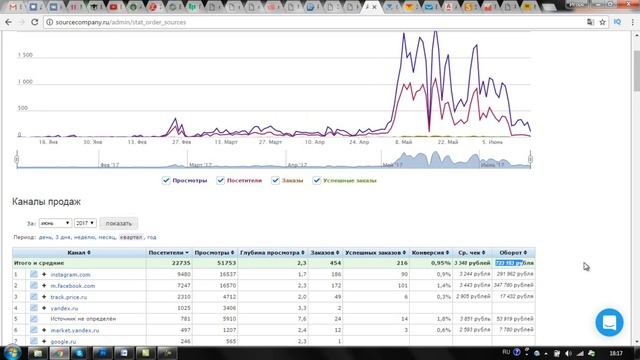
Task: Open the Windows Start menu
Action: pyautogui.click(x=12, y=352)
